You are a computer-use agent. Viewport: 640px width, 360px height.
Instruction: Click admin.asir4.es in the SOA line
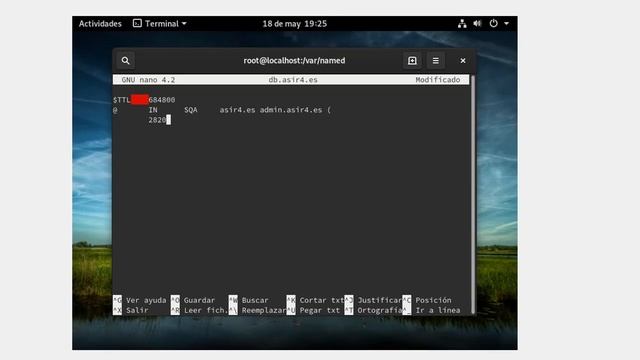coord(291,110)
